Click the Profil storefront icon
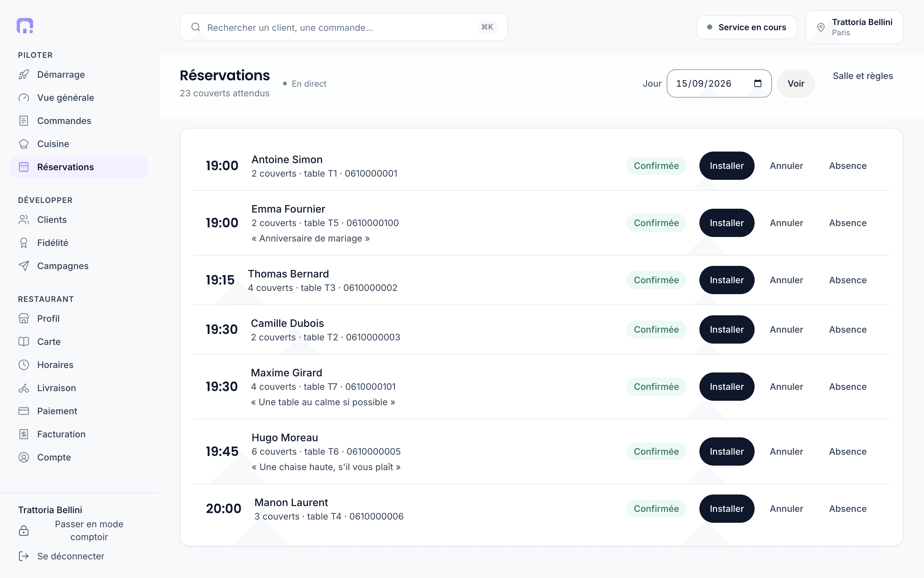This screenshot has height=578, width=924. click(x=24, y=319)
